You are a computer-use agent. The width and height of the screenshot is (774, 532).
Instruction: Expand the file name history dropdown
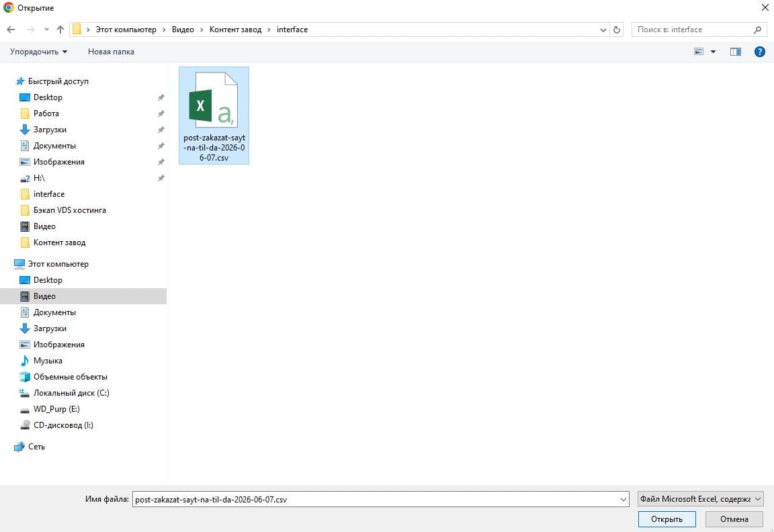click(623, 500)
